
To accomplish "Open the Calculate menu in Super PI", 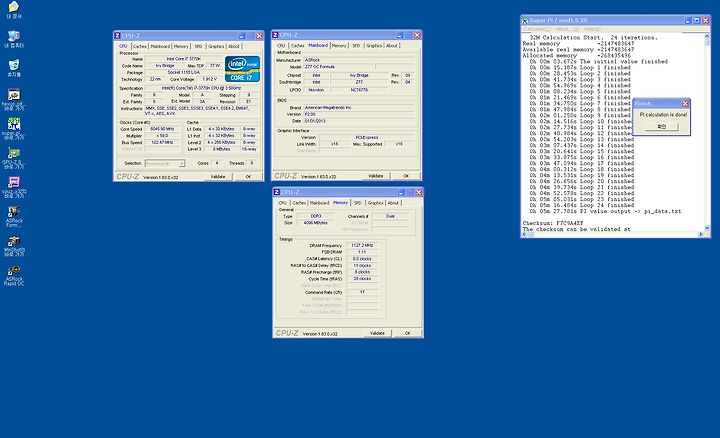I will click(537, 29).
